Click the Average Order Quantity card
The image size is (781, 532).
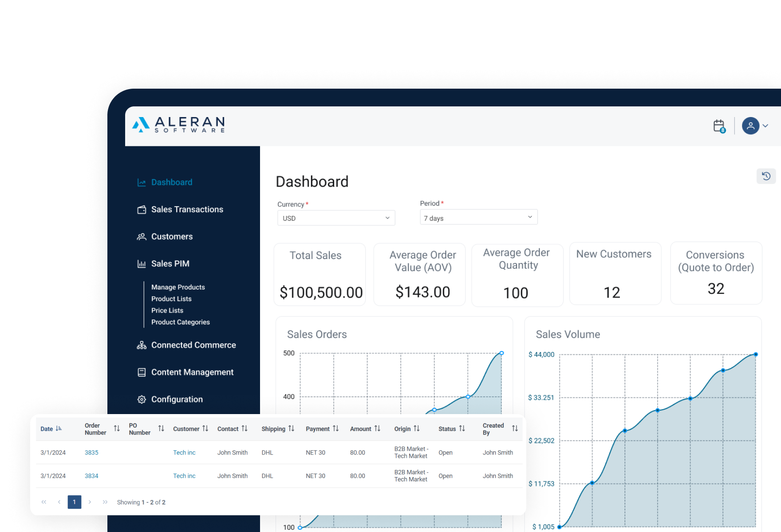[517, 275]
